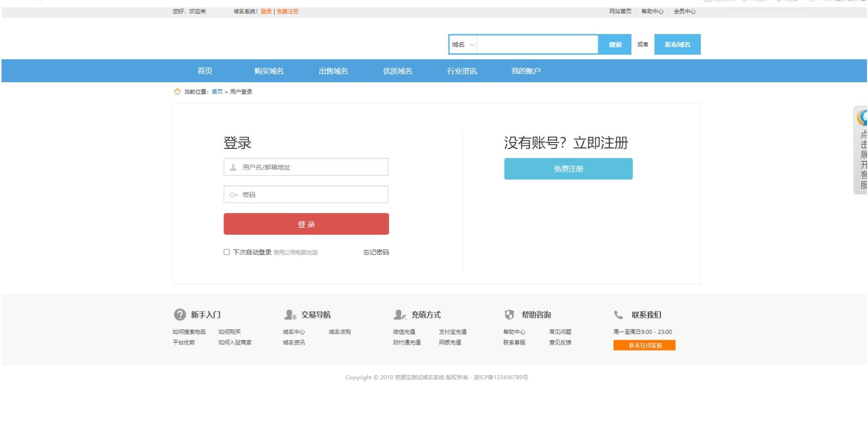
Task: Open the 平台优势 footer link
Action: (x=184, y=342)
